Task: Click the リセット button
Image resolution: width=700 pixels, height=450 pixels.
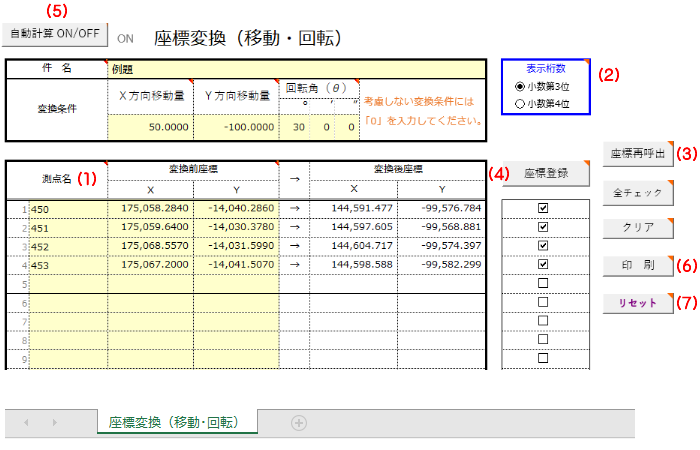Action: pyautogui.click(x=638, y=303)
